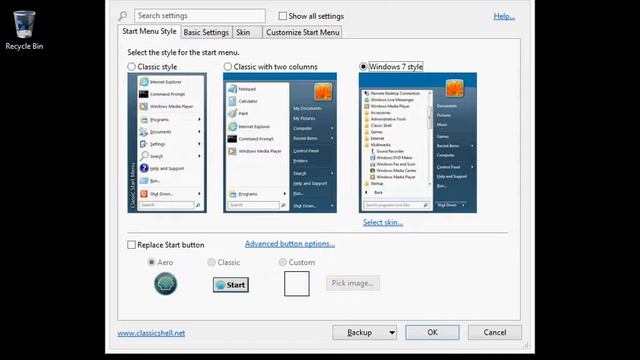Select Classic with two columns option
This screenshot has width=640, height=360.
228,67
